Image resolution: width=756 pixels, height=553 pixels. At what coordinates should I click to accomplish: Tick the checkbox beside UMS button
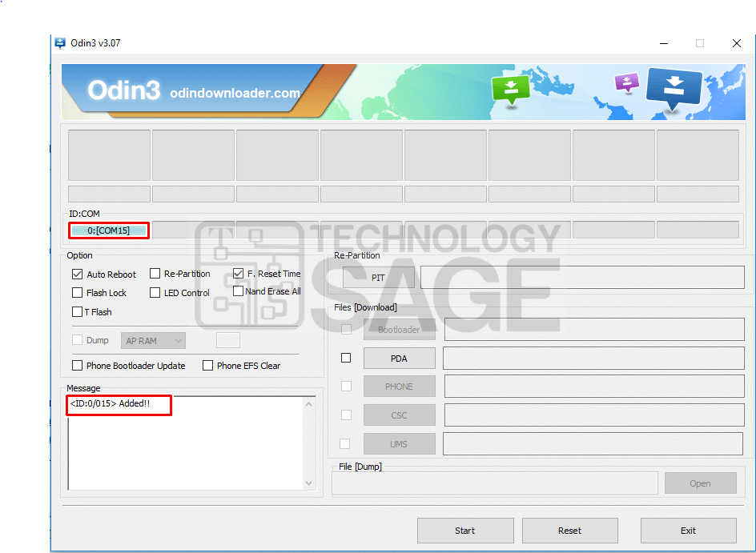pos(344,443)
